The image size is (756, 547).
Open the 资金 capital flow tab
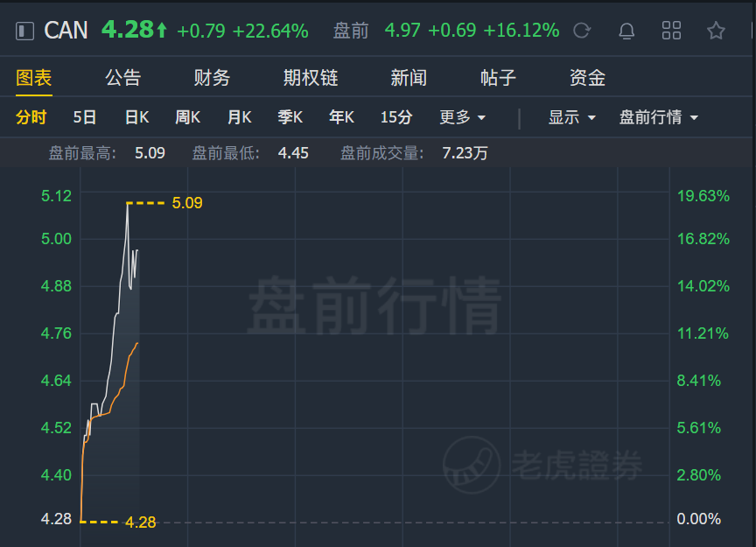[587, 78]
